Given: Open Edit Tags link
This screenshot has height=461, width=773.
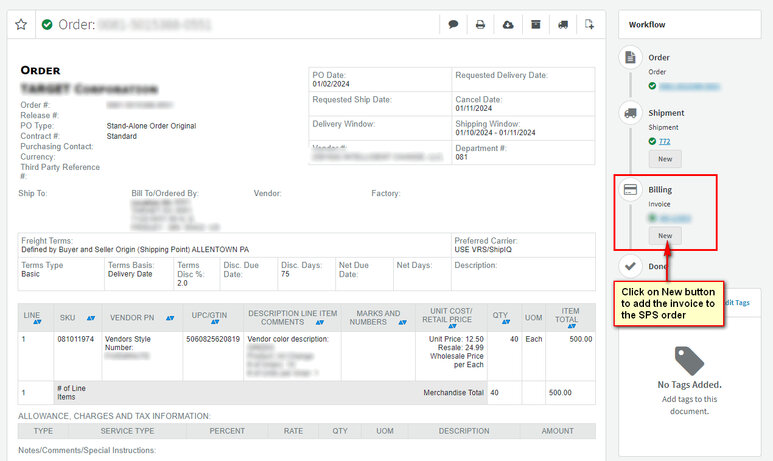Looking at the screenshot, I should (x=737, y=303).
